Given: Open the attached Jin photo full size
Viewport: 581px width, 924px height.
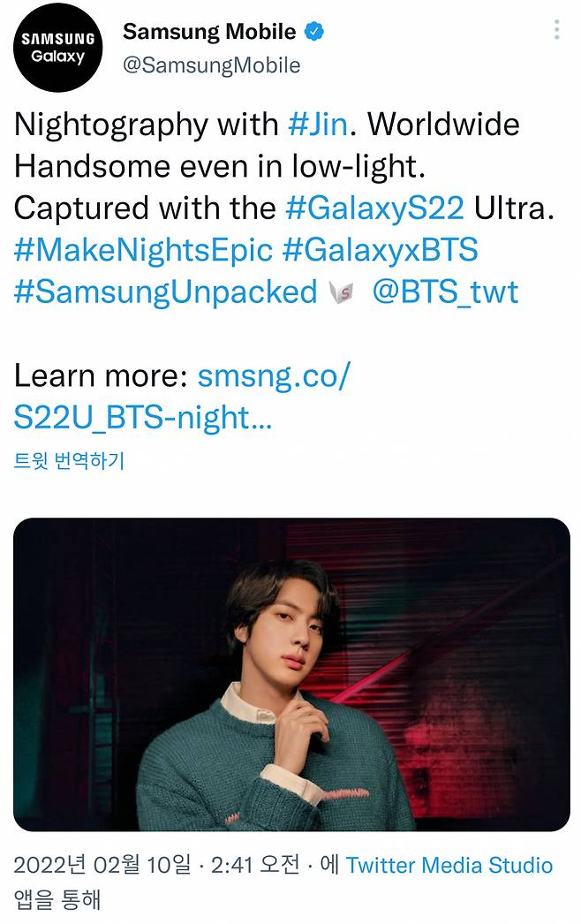Looking at the screenshot, I should click(x=290, y=673).
